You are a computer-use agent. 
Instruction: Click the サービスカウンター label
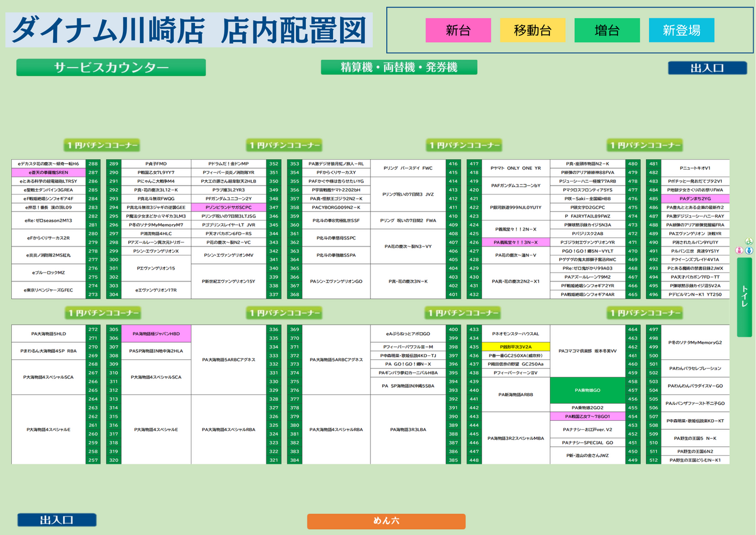click(x=111, y=67)
